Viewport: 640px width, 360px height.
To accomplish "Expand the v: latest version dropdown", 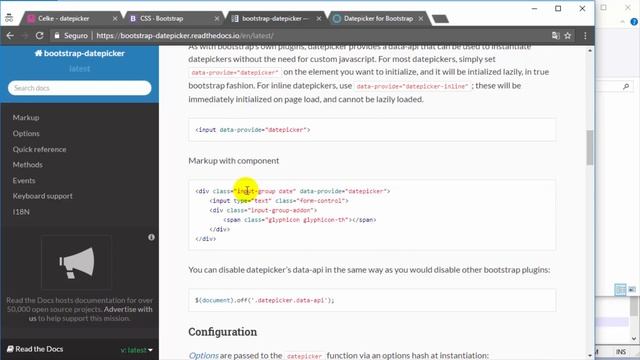I will click(x=137, y=350).
